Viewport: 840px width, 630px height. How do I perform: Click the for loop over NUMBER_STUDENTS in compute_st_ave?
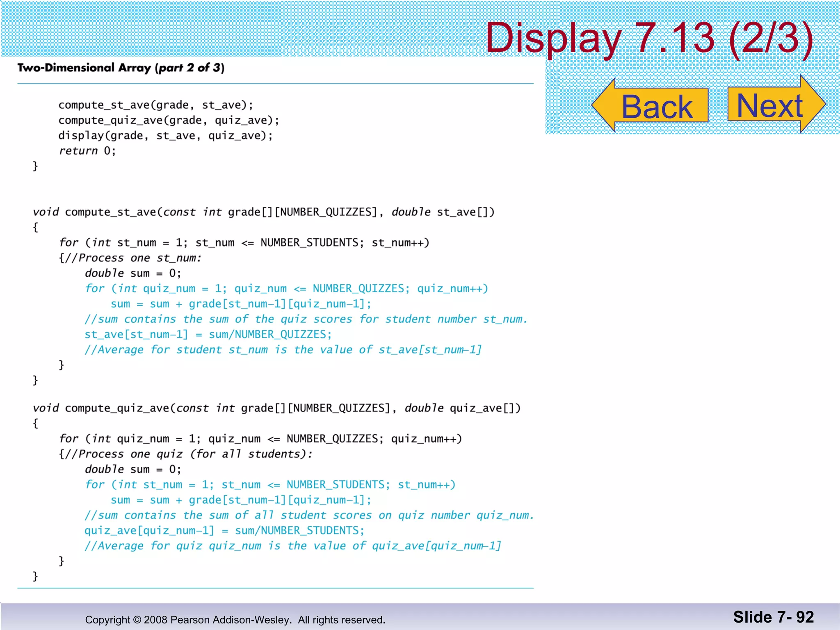click(x=244, y=242)
